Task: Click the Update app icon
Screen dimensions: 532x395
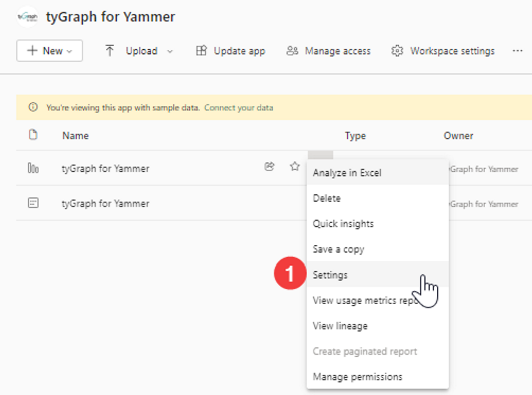Action: click(201, 51)
